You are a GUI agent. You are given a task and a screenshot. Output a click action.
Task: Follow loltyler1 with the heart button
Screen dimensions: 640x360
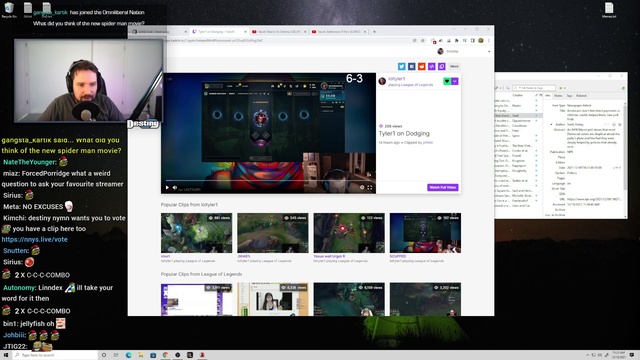(x=447, y=81)
